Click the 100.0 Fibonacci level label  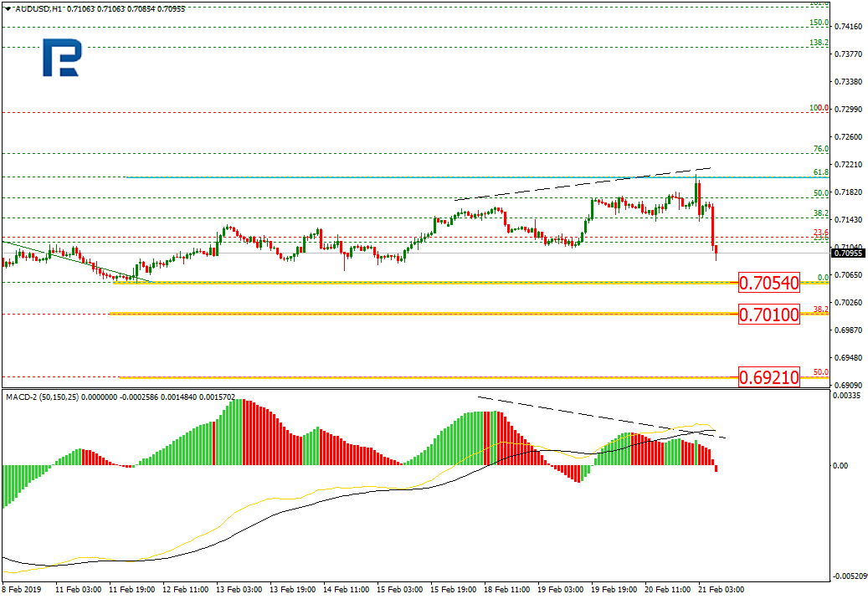819,109
